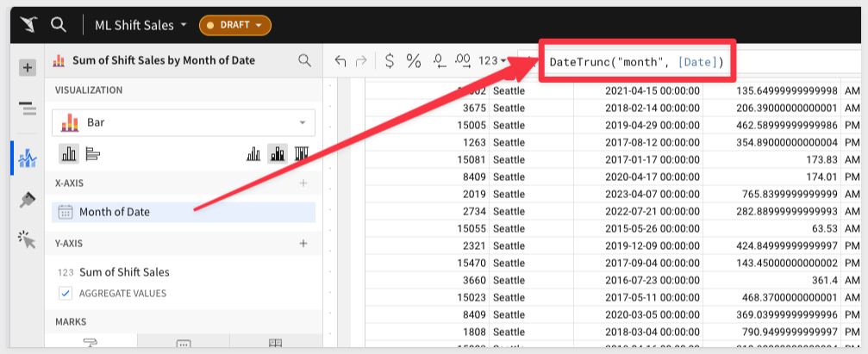Click the DateTrunc formula bar
Screen dimensions: 868x354
(x=636, y=62)
